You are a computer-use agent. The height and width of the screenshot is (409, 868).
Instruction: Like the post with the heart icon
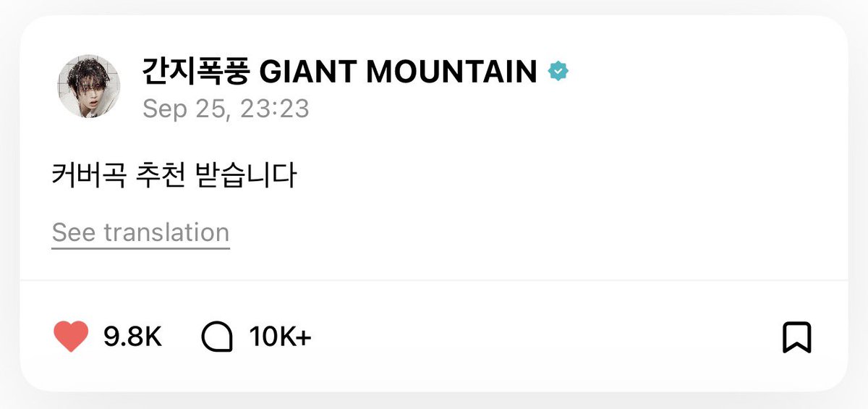pyautogui.click(x=71, y=337)
